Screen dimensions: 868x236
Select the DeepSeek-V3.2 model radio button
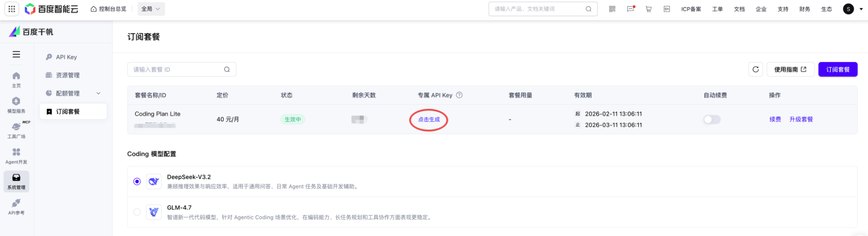(x=137, y=182)
